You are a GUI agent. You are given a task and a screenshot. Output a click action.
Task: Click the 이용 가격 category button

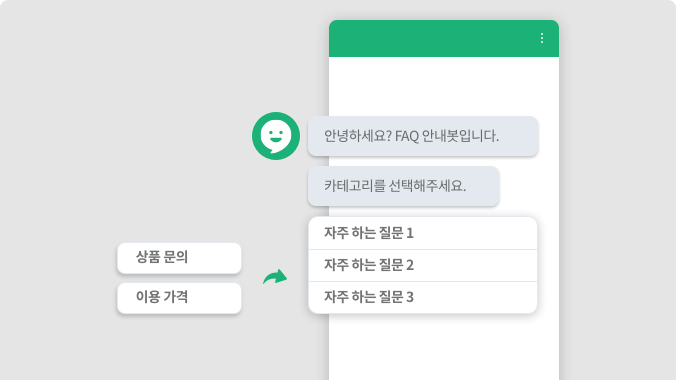(x=179, y=298)
